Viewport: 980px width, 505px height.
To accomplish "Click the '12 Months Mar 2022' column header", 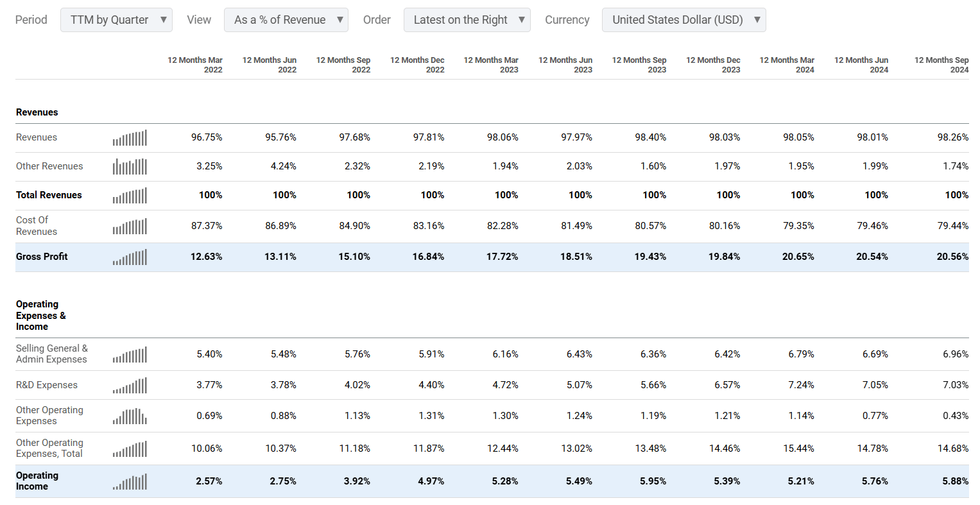I will click(195, 65).
